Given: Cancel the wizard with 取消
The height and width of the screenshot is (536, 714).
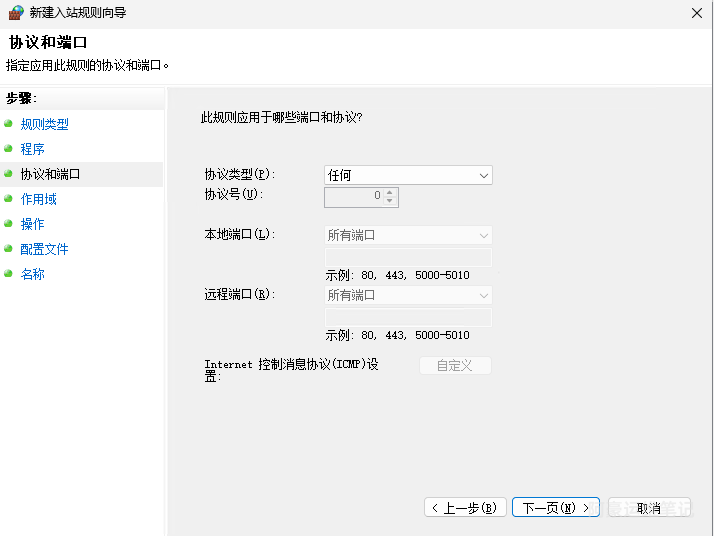Looking at the screenshot, I should 648,508.
